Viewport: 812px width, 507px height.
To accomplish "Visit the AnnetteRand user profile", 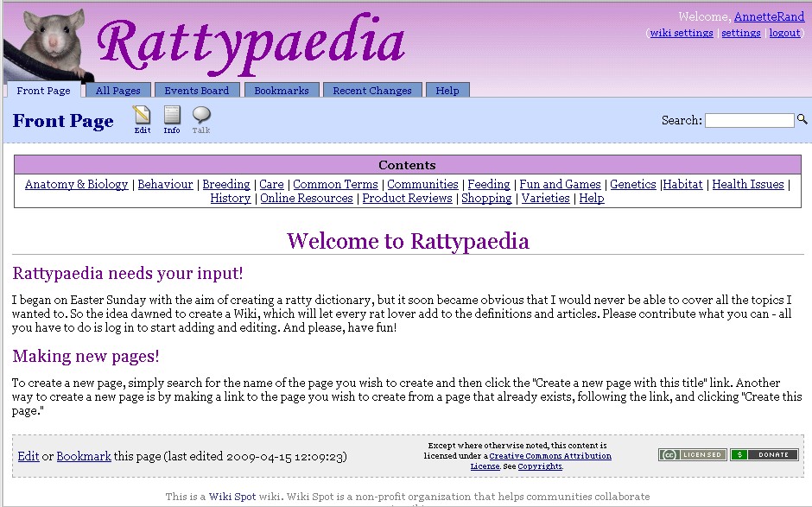I will (767, 16).
